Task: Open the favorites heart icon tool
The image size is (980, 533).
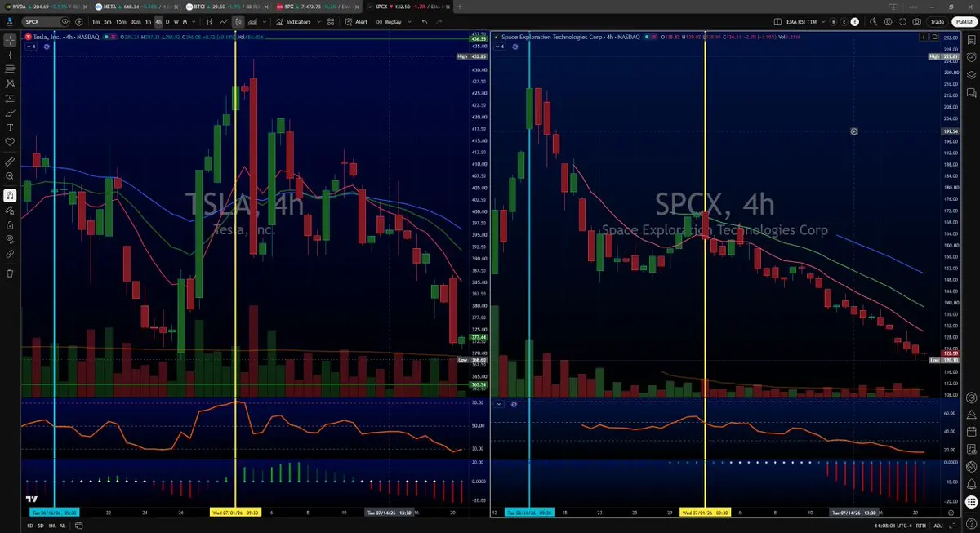Action: pos(10,142)
